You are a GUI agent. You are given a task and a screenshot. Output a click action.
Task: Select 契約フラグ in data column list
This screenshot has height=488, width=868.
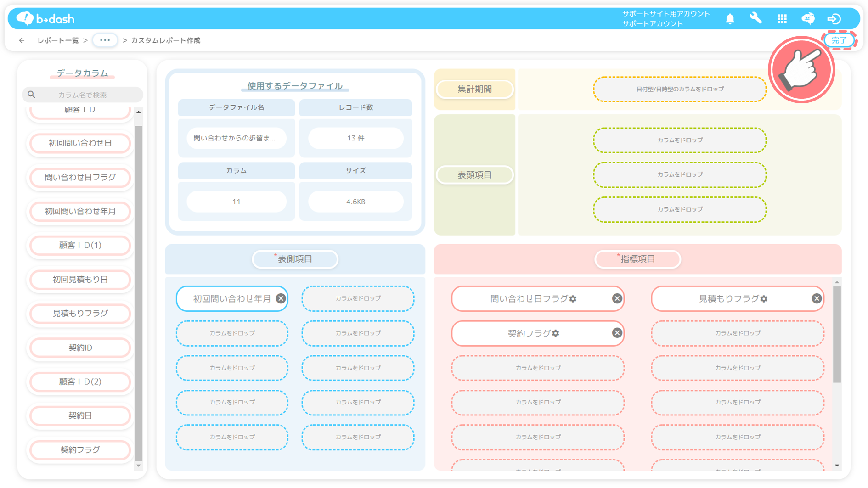(80, 450)
